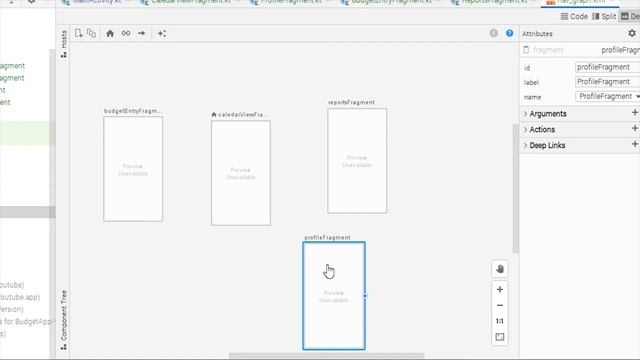Click the budgetEntryFragm... title label
640x360 pixels.
click(x=133, y=111)
